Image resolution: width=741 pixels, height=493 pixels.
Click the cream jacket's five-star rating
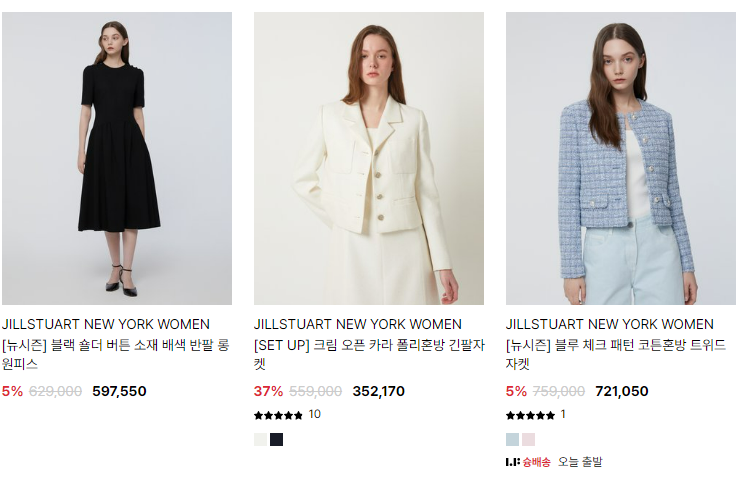coord(278,415)
